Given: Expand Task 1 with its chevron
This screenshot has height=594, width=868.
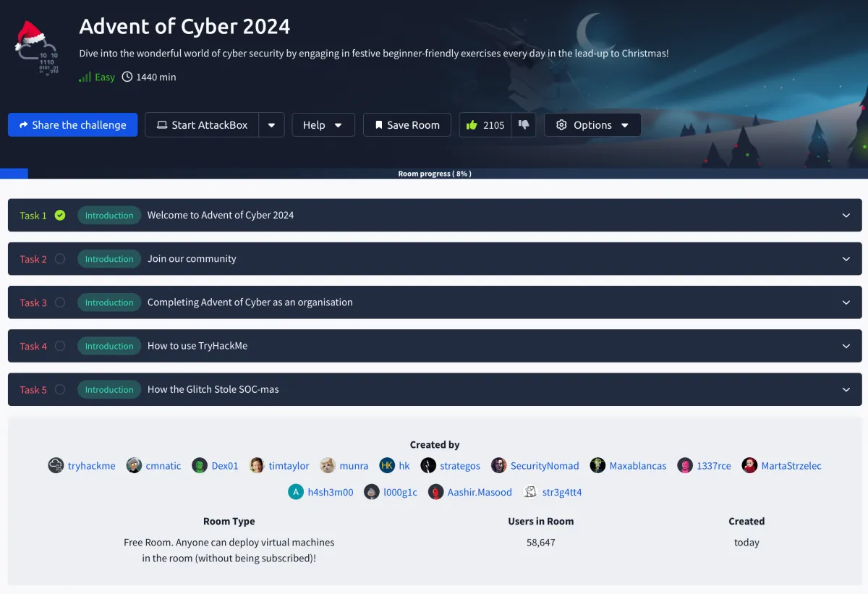Looking at the screenshot, I should [x=846, y=216].
